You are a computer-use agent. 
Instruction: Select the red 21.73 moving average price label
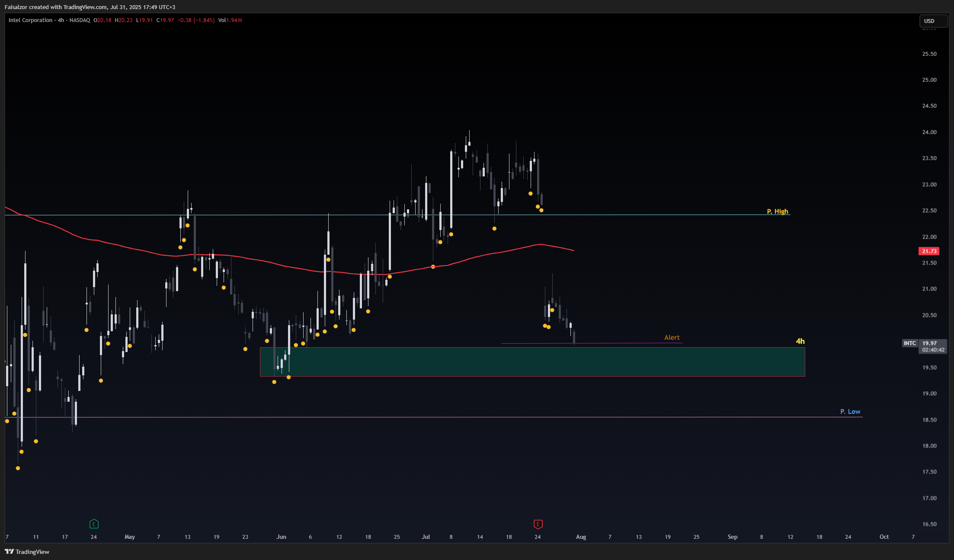929,251
